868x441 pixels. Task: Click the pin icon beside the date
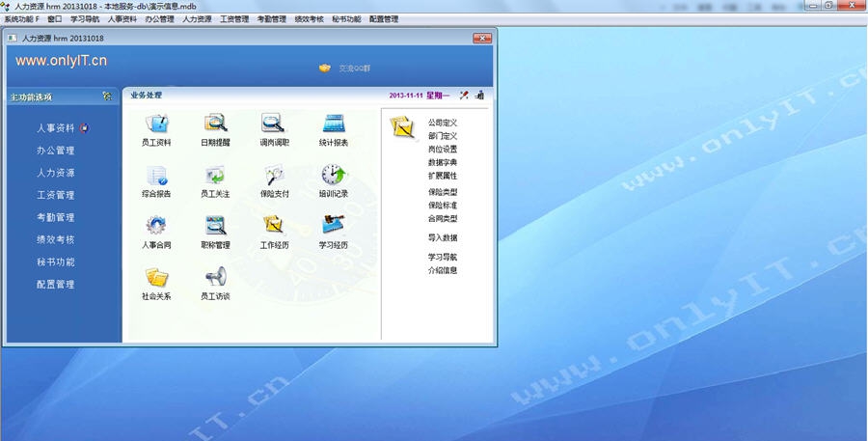(464, 96)
